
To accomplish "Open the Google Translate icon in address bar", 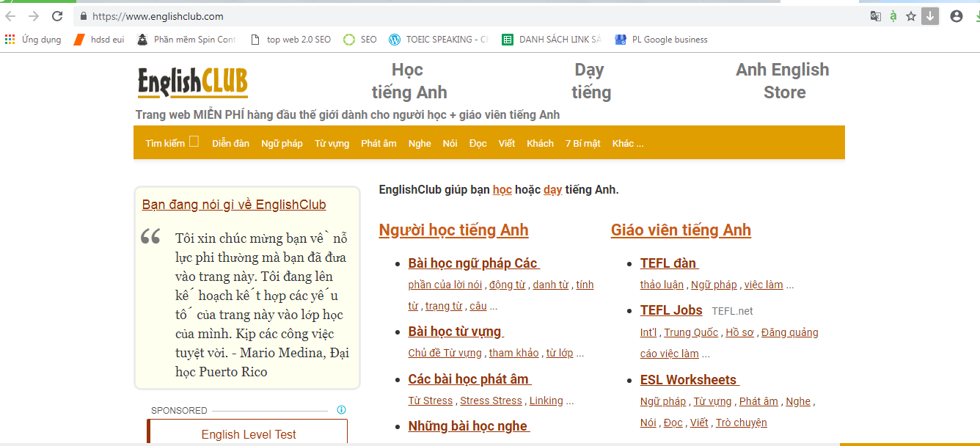I will [x=875, y=16].
